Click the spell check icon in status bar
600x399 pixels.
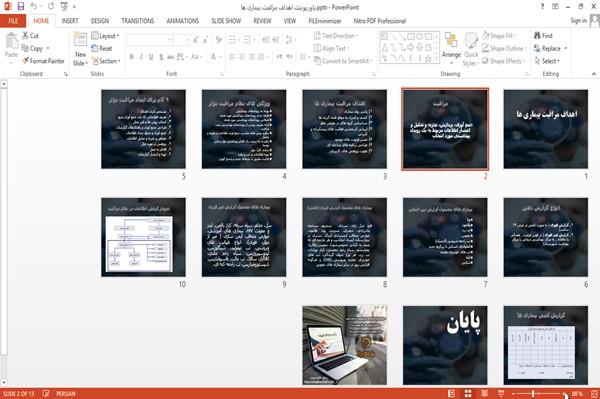(x=46, y=393)
